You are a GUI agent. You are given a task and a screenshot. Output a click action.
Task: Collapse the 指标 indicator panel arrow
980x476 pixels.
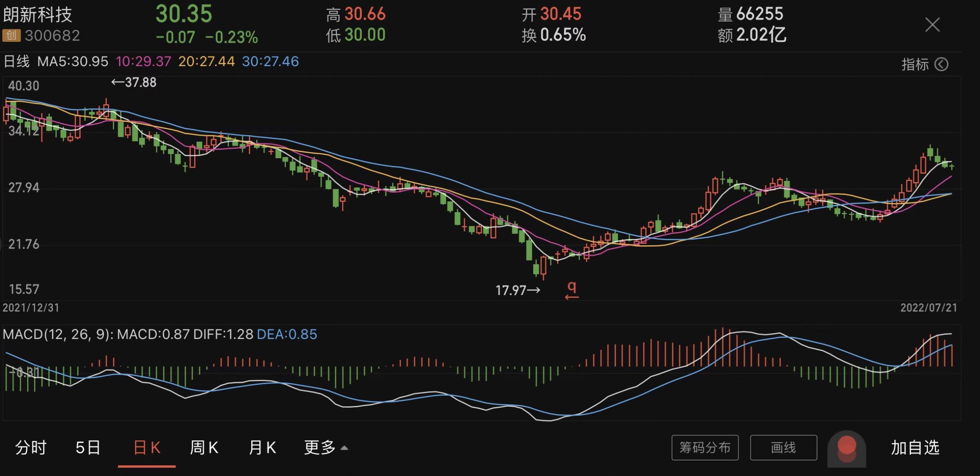click(x=941, y=64)
